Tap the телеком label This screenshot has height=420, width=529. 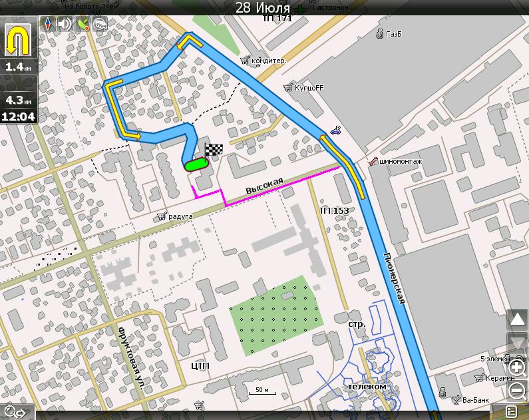click(367, 386)
